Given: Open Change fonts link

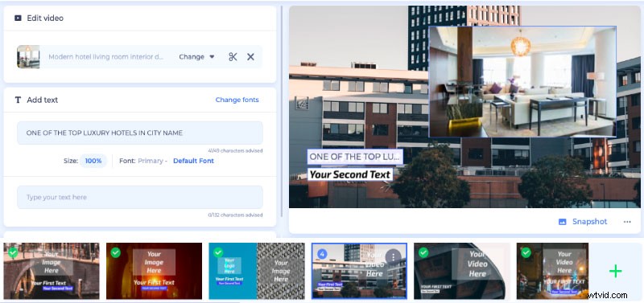Looking at the screenshot, I should coord(237,100).
